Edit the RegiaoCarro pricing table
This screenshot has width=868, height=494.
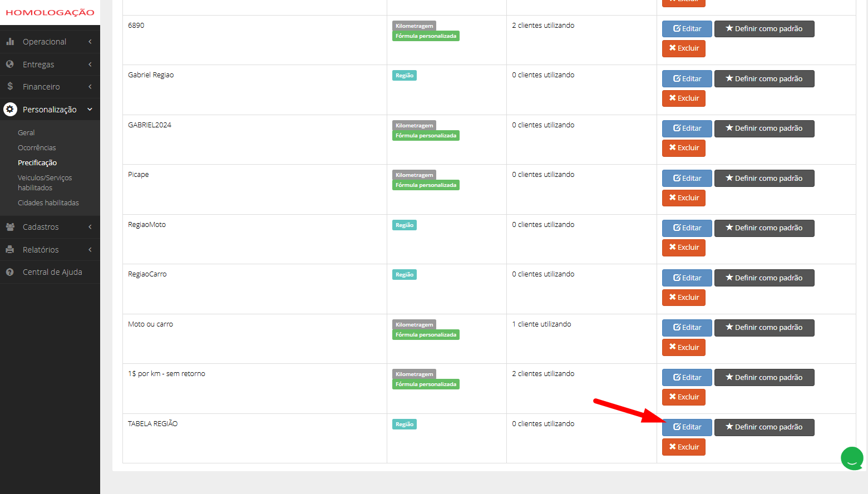pos(687,278)
